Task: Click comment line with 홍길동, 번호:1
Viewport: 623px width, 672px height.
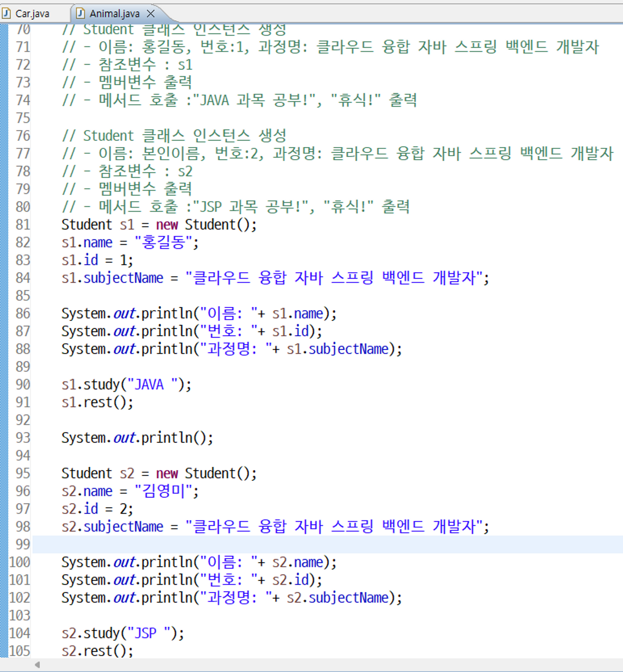Action: coord(330,47)
